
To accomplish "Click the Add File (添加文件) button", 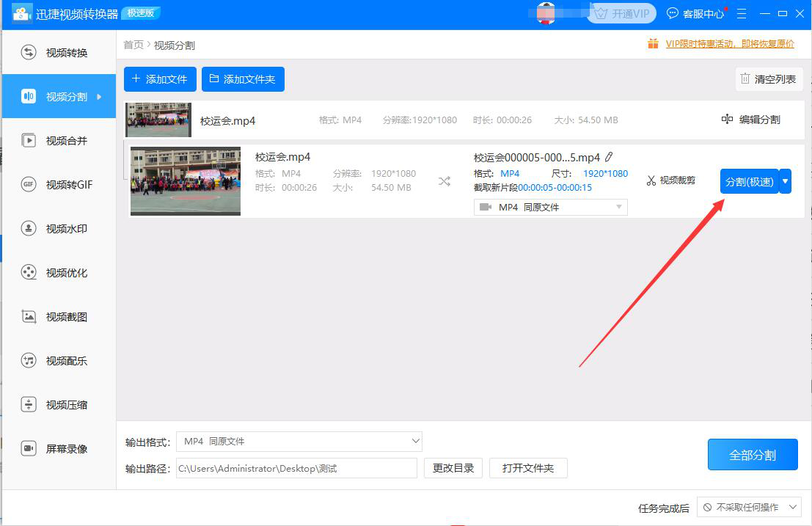I will [x=160, y=79].
